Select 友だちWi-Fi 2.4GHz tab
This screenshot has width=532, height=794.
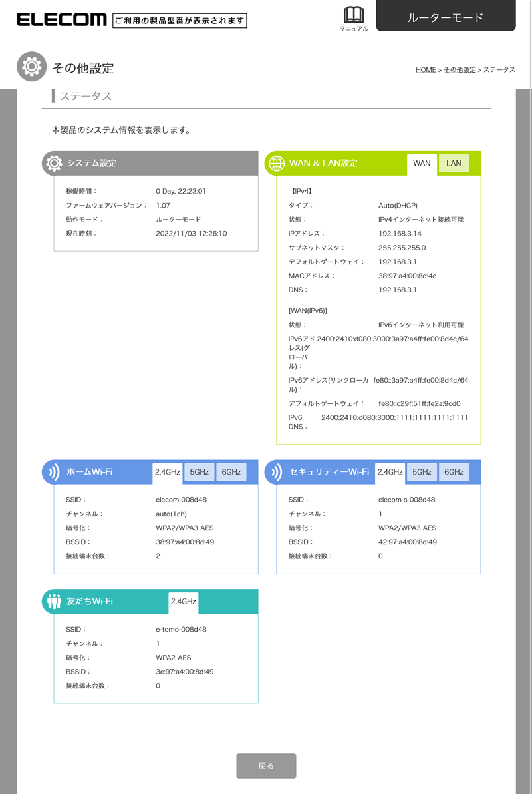coord(184,602)
